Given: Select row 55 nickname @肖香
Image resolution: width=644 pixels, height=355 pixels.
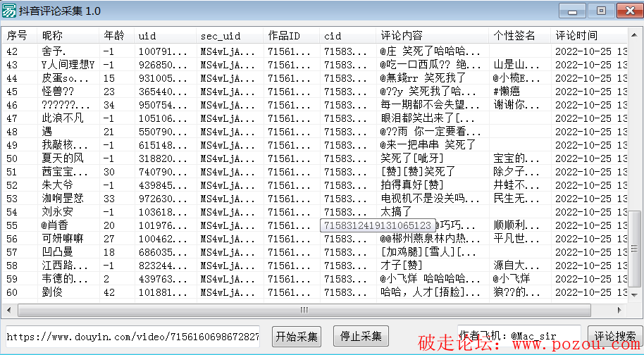Looking at the screenshot, I should [x=55, y=225].
